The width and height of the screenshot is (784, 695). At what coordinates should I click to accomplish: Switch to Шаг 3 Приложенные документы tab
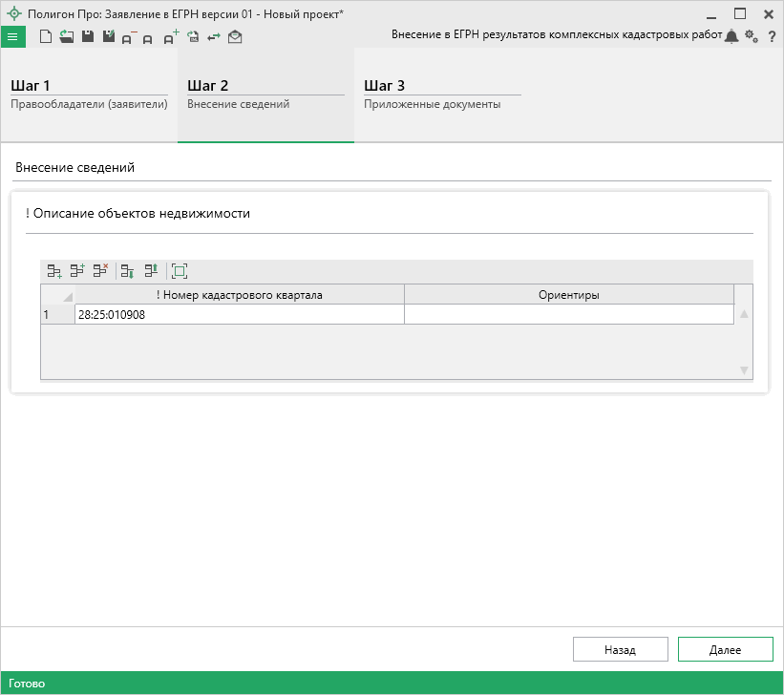[441, 95]
